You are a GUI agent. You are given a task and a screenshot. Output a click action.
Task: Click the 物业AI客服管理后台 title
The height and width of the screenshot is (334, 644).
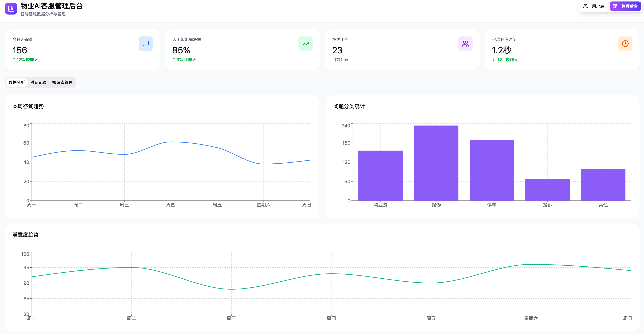52,6
